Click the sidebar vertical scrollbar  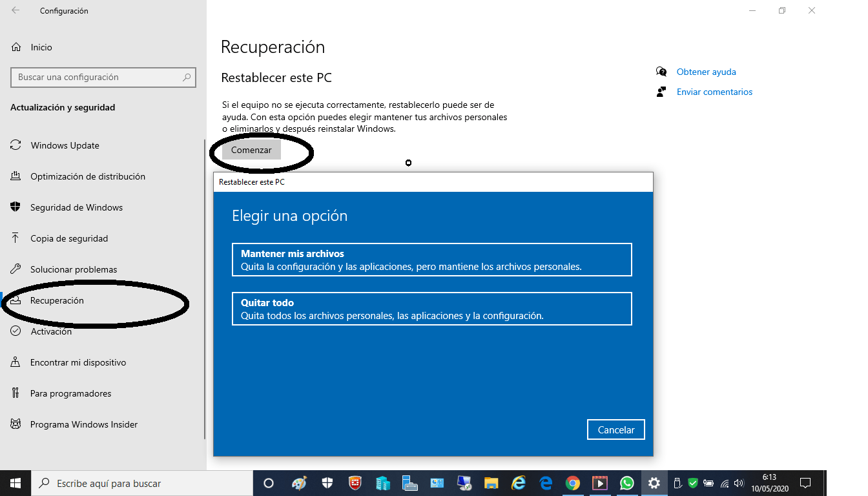(205, 289)
